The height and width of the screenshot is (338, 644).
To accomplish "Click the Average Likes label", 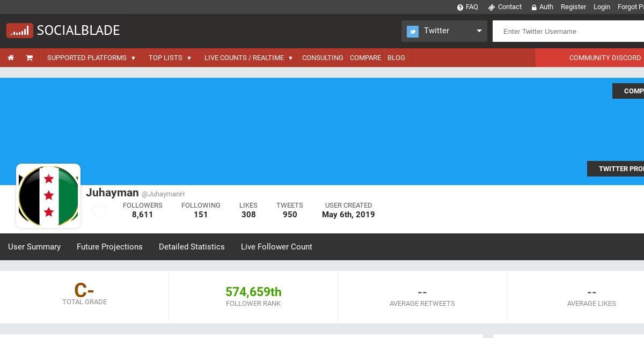I will pos(591,304).
